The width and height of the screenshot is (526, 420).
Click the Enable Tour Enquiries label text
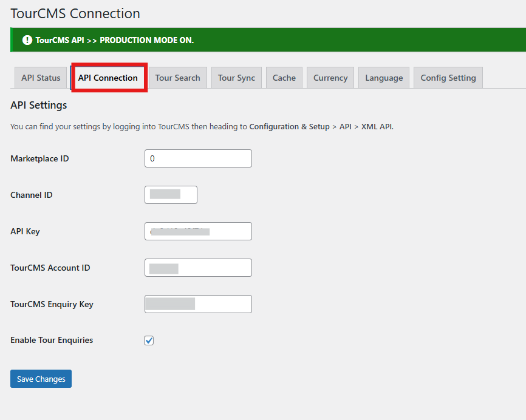[x=52, y=340]
